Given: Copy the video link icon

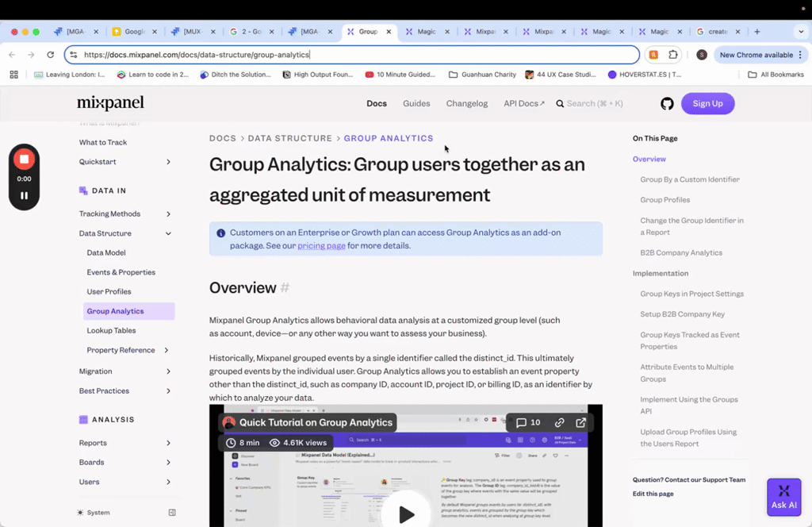Looking at the screenshot, I should 559,422.
